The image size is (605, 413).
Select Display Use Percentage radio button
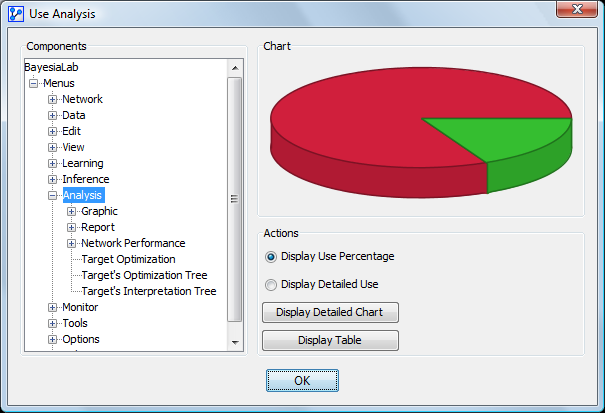point(271,256)
